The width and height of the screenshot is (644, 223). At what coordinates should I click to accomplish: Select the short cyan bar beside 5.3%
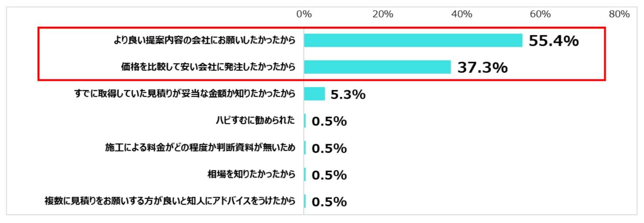click(314, 94)
